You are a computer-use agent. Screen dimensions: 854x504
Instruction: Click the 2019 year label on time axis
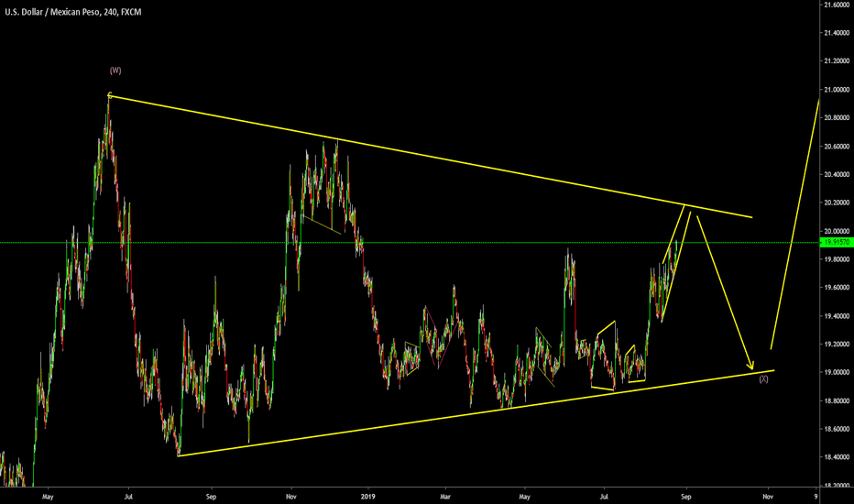pyautogui.click(x=368, y=497)
